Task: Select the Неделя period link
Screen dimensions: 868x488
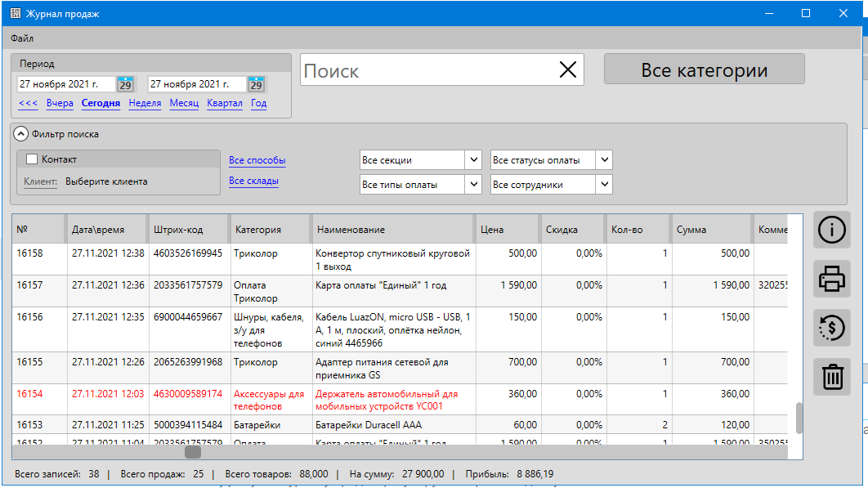Action: [x=145, y=104]
